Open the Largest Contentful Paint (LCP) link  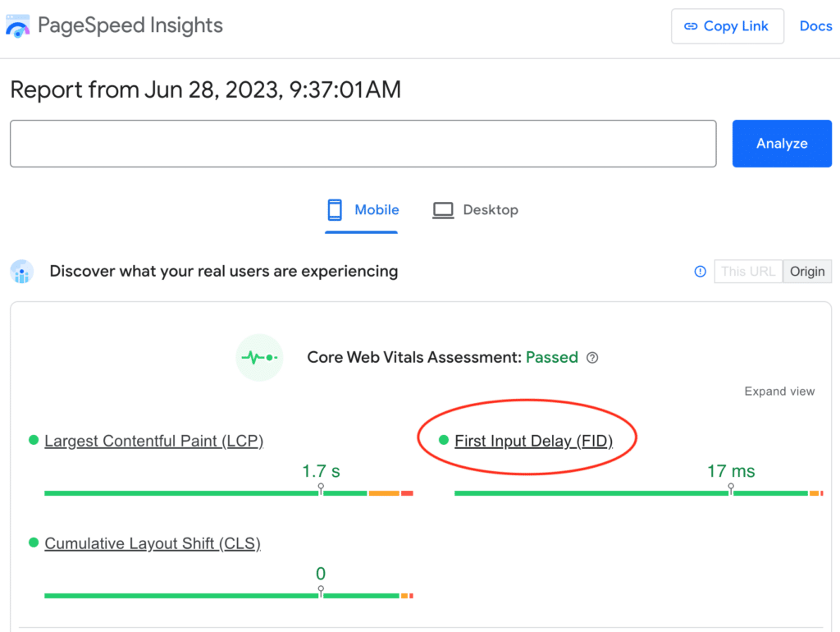153,441
